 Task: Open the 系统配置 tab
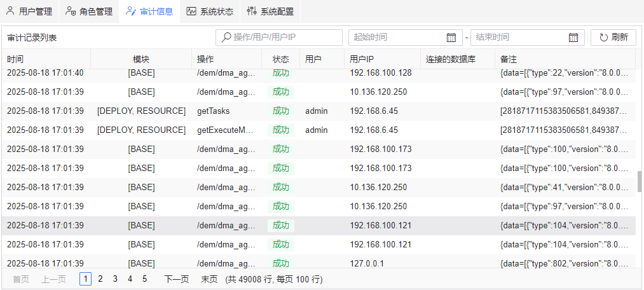tap(270, 11)
